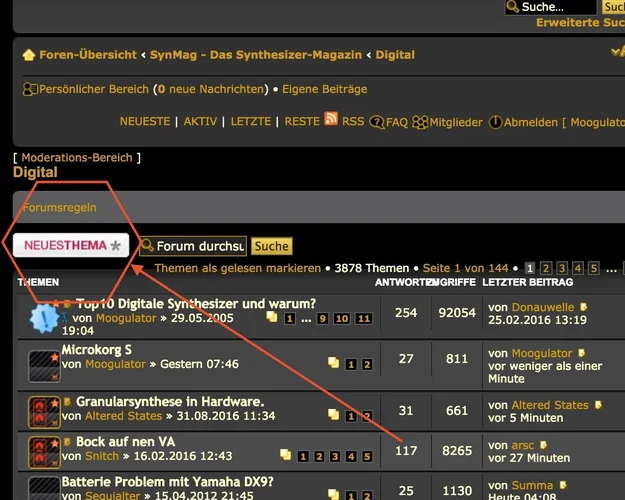The height and width of the screenshot is (500, 625).
Task: Click inside the Forum durchsuchen search field
Action: [193, 246]
